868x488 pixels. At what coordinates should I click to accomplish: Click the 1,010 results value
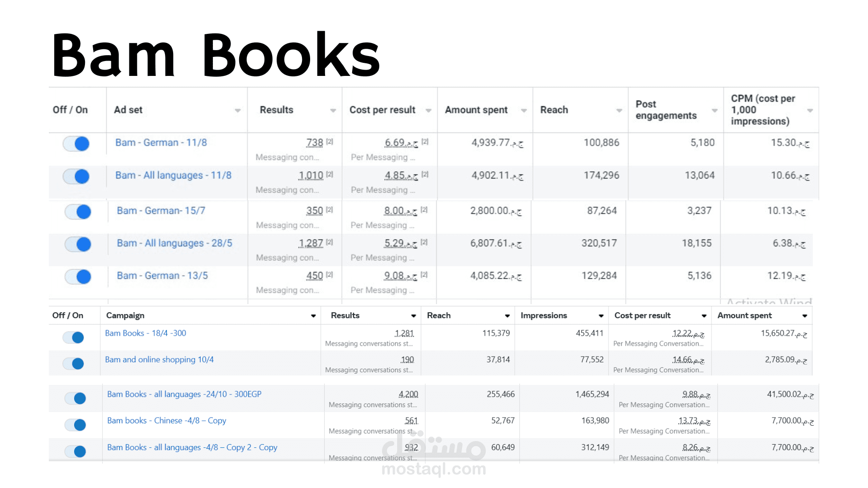tap(311, 175)
